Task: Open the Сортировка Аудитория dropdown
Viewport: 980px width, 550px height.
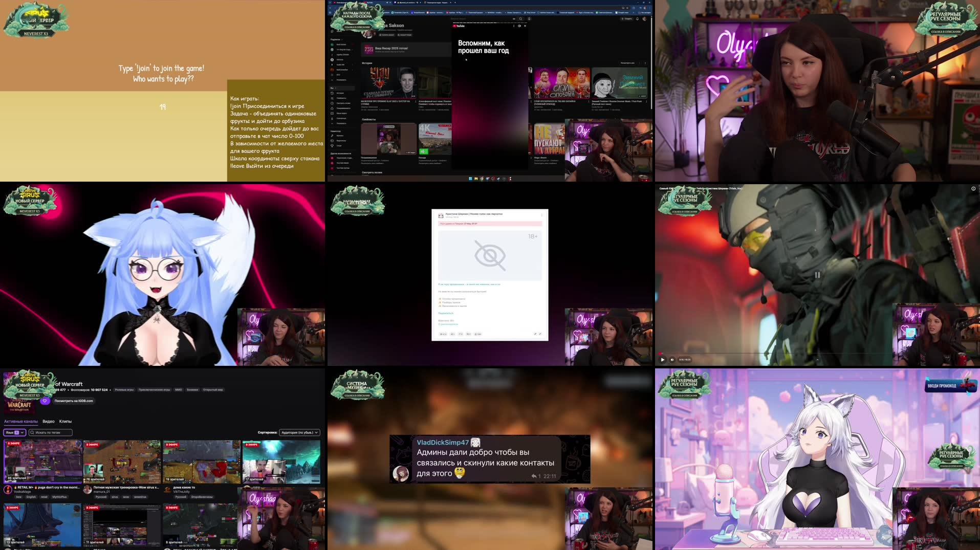Action: (299, 432)
